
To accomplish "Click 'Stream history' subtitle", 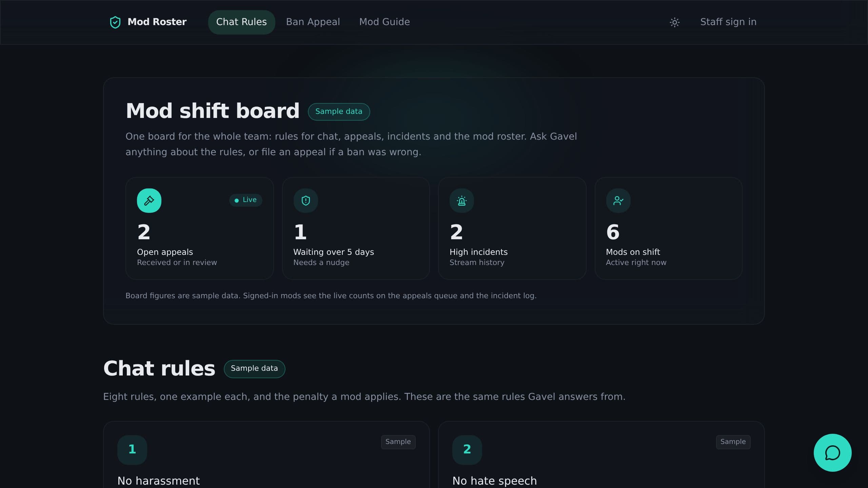I will click(477, 263).
